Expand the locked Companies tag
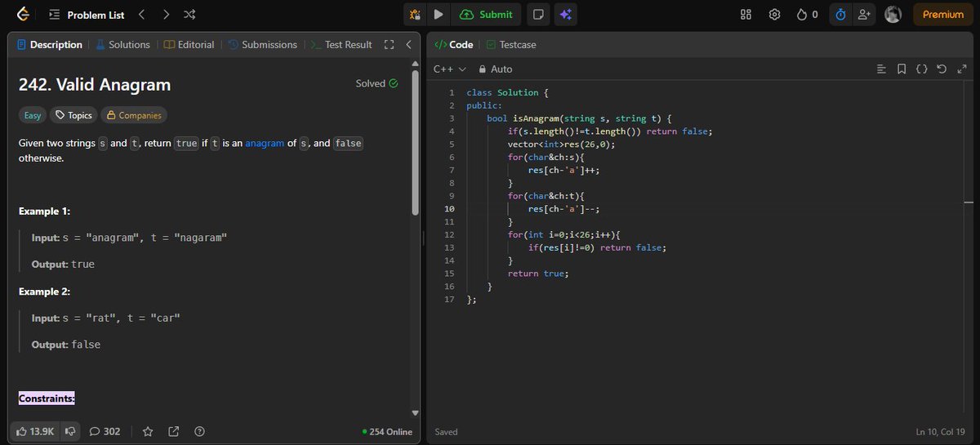 [134, 115]
